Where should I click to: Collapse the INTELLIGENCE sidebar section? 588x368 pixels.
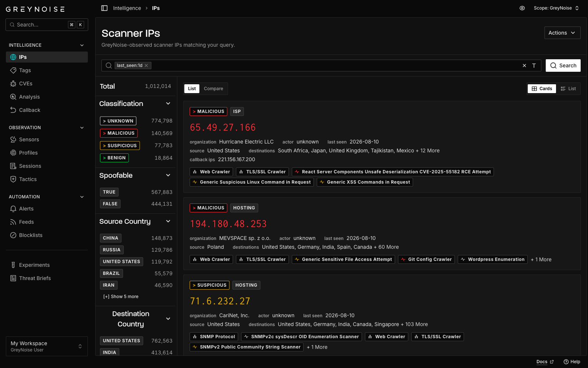click(x=82, y=45)
